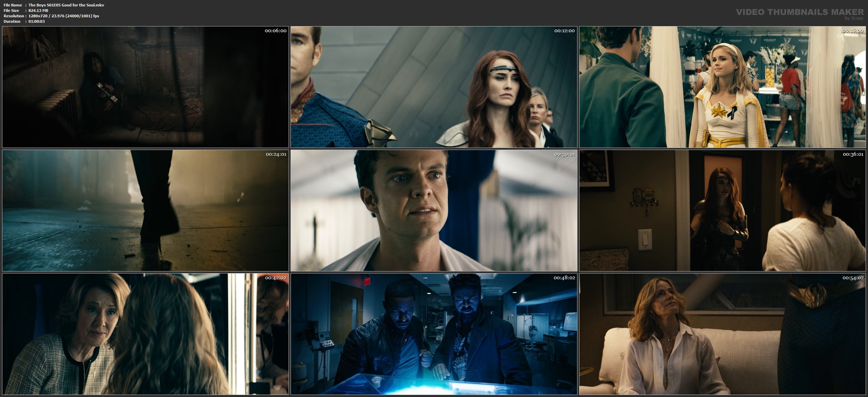The image size is (868, 397).
Task: Open the thumbnail stamped 00:18:00
Action: coord(722,87)
